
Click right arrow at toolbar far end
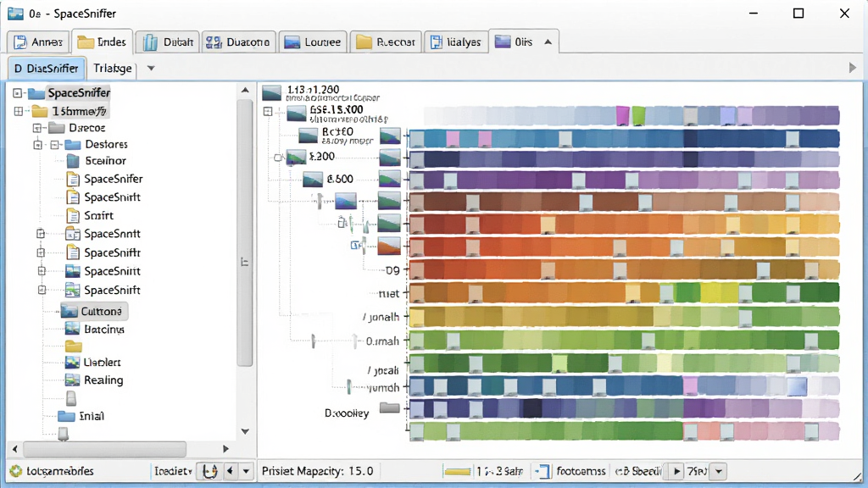853,68
